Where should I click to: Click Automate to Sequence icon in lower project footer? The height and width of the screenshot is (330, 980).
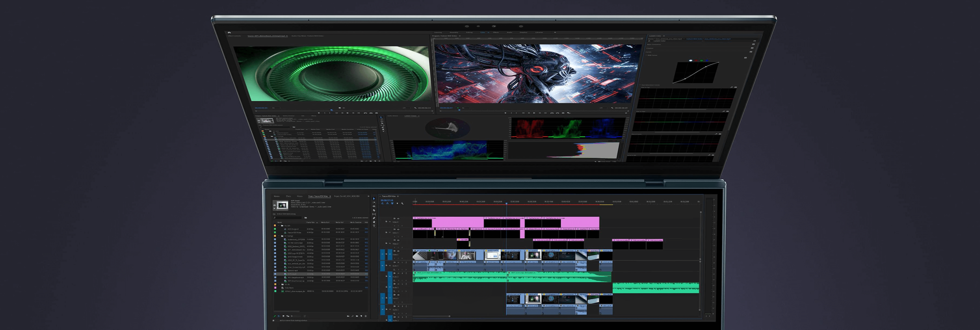pos(348,316)
